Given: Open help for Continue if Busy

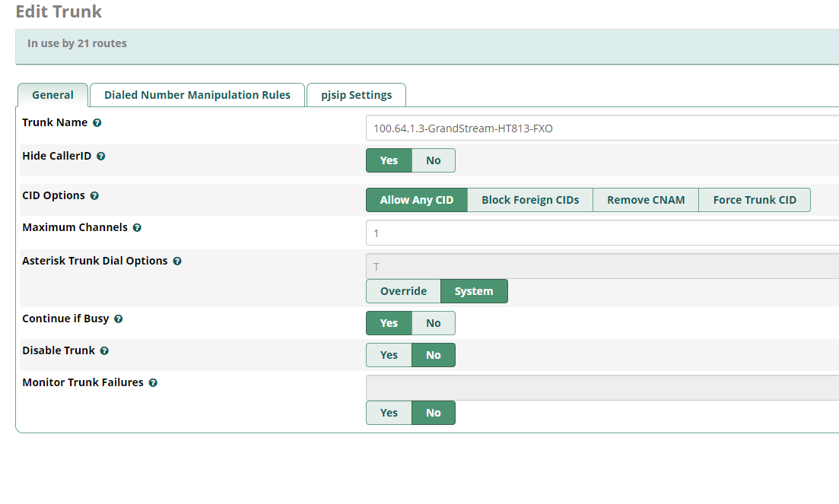Looking at the screenshot, I should click(x=118, y=319).
